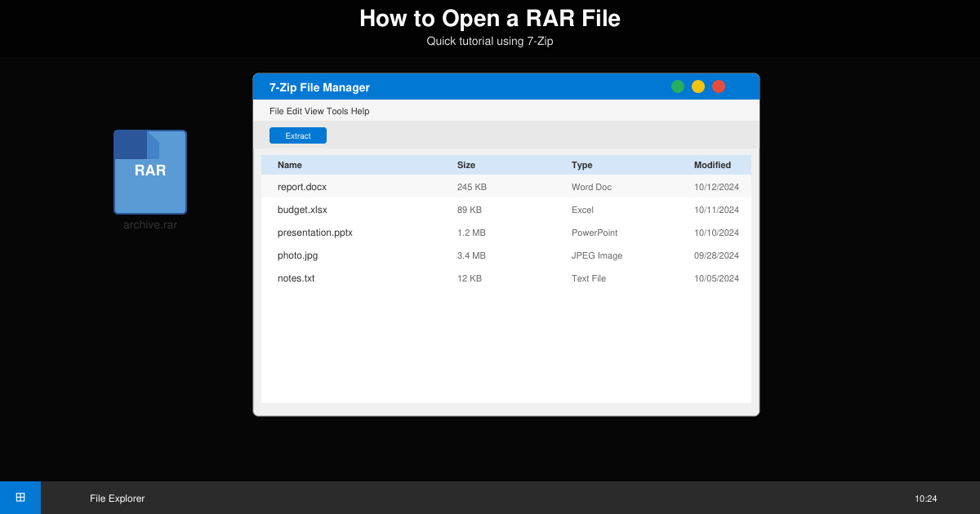Open the archive.rar desktop file icon

150,172
